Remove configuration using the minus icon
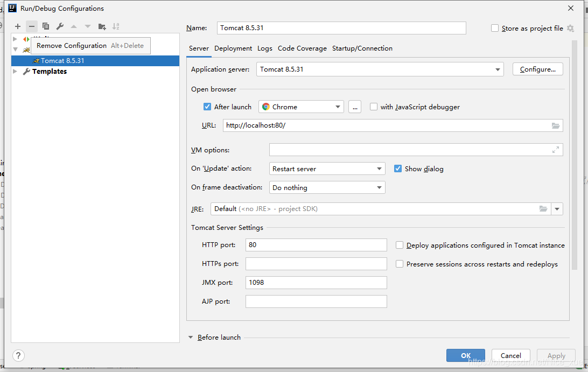Viewport: 588px width, 372px height. point(31,26)
